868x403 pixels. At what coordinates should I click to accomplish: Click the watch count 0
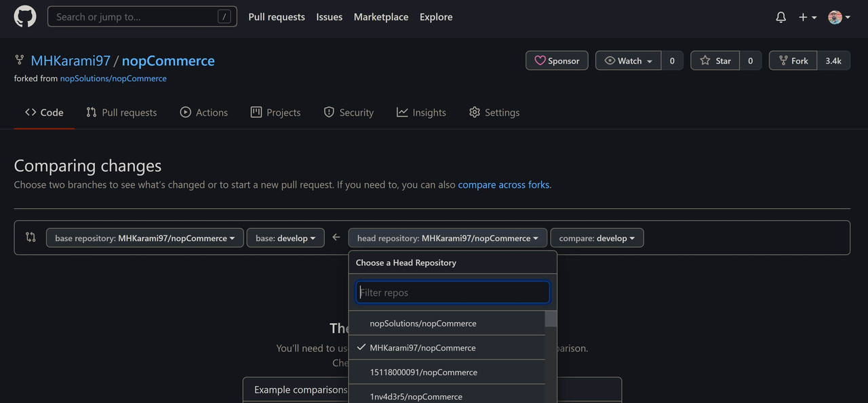pos(672,60)
